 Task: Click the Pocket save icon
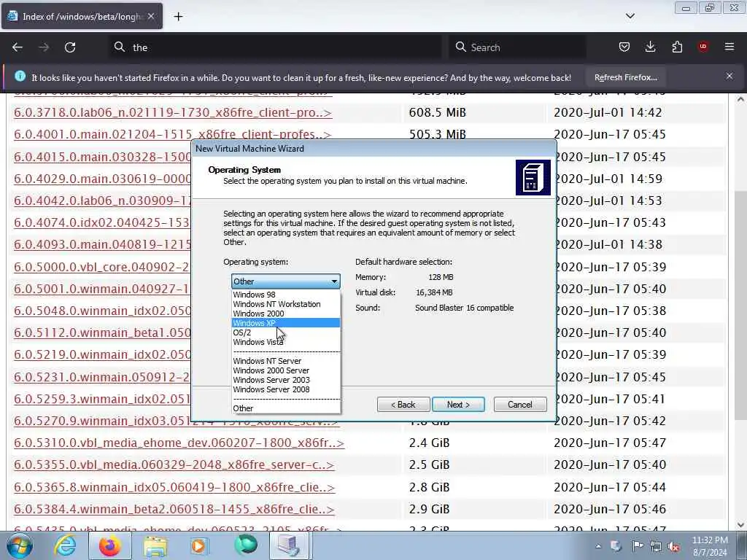click(x=624, y=47)
